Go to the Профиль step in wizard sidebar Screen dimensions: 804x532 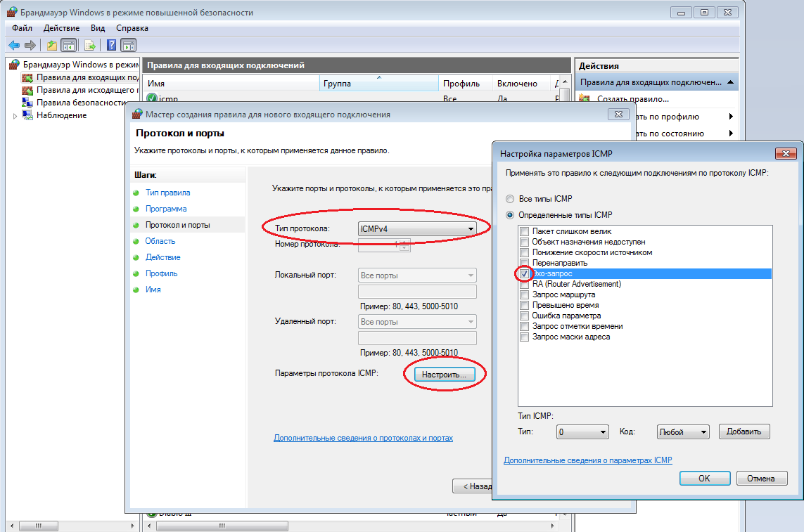point(162,273)
